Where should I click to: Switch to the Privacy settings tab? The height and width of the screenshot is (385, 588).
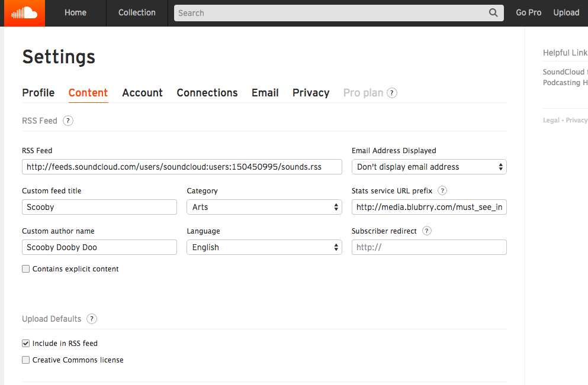click(x=311, y=93)
